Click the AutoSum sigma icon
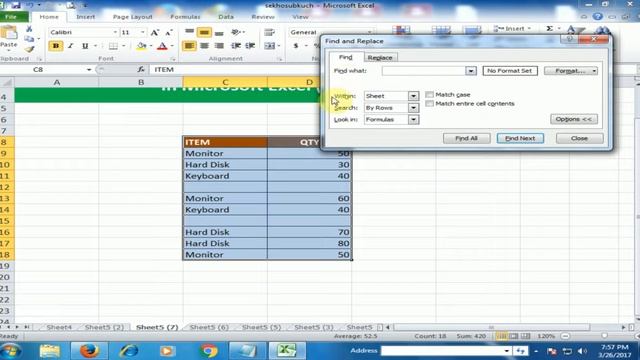Viewport: 640px width, 360px height. [x=550, y=28]
